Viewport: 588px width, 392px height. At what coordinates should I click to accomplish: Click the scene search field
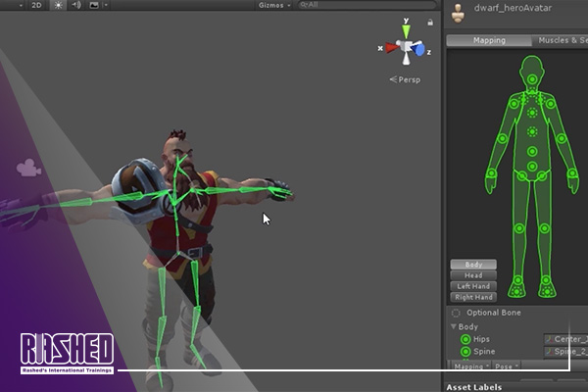367,5
